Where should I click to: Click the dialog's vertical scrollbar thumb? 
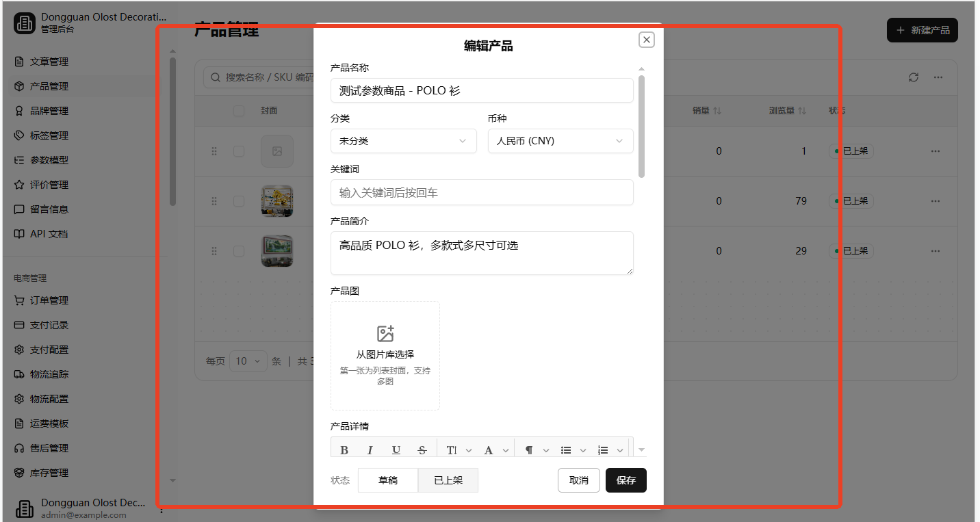point(641,127)
